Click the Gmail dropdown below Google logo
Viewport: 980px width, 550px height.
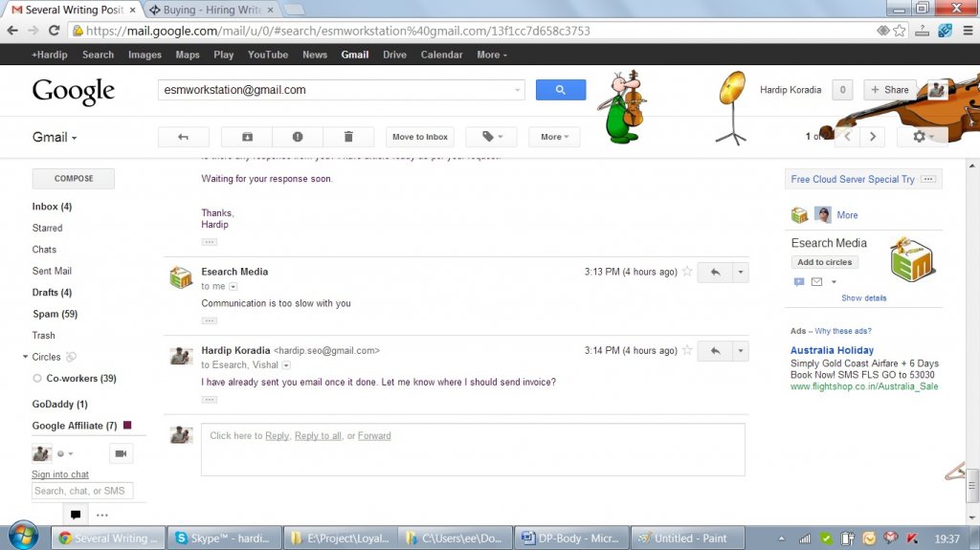coord(55,138)
